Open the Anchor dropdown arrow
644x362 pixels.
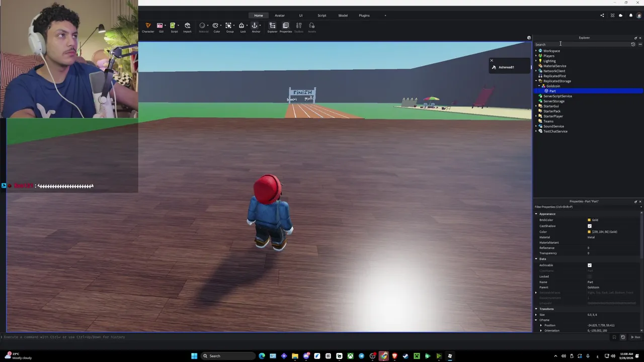(261, 26)
